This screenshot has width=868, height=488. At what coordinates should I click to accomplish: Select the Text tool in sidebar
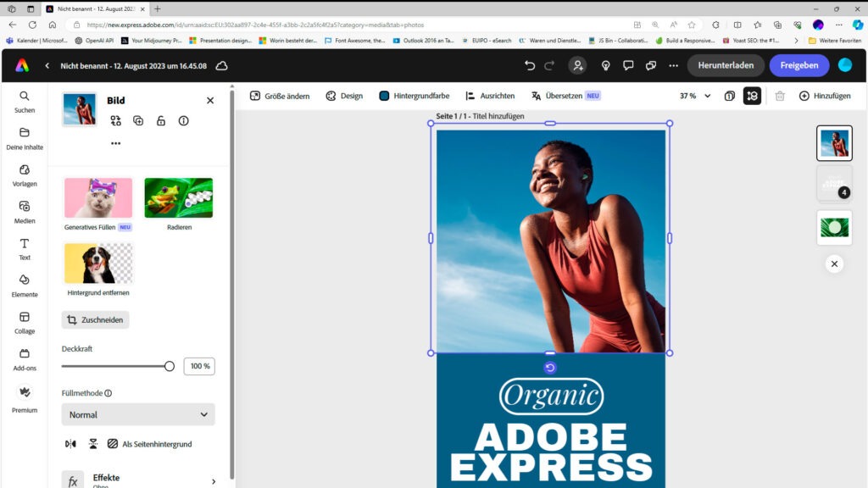pyautogui.click(x=25, y=249)
